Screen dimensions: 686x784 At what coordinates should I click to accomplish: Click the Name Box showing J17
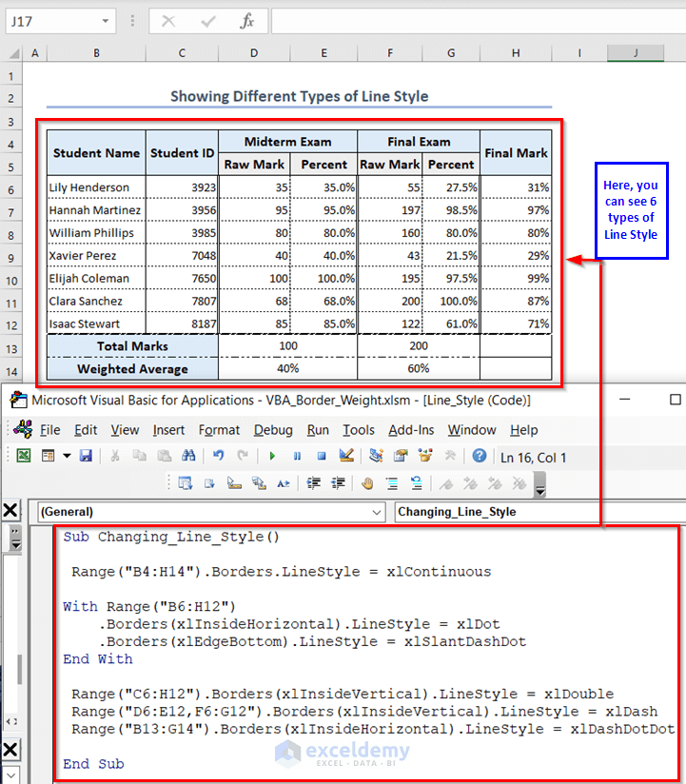click(x=61, y=21)
